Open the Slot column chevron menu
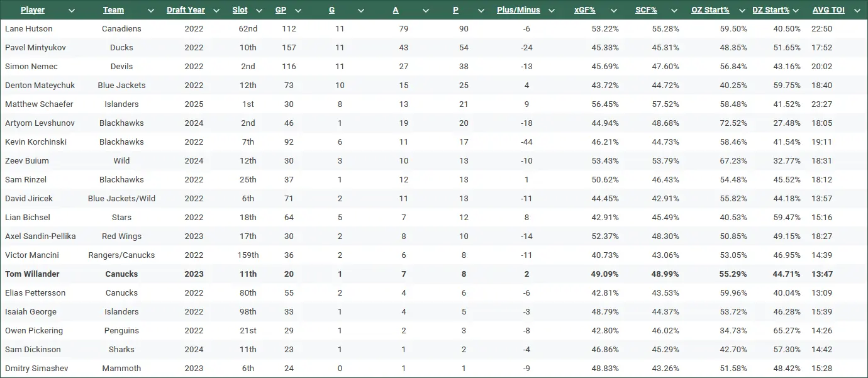 (x=260, y=11)
